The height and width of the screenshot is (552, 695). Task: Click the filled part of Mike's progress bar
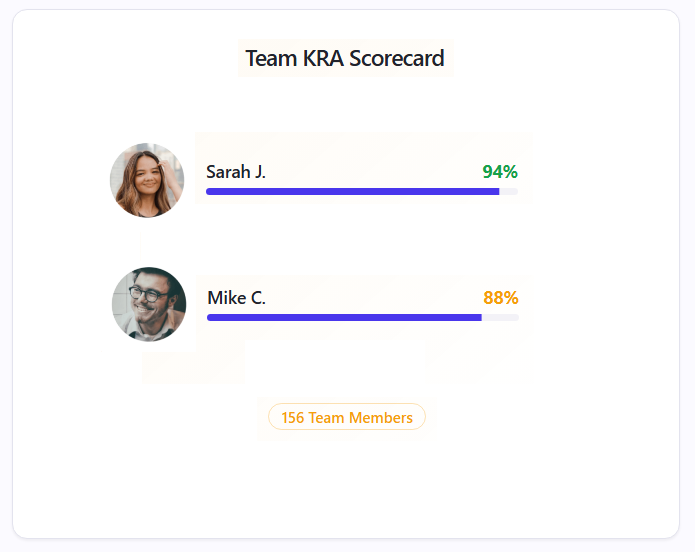(344, 317)
